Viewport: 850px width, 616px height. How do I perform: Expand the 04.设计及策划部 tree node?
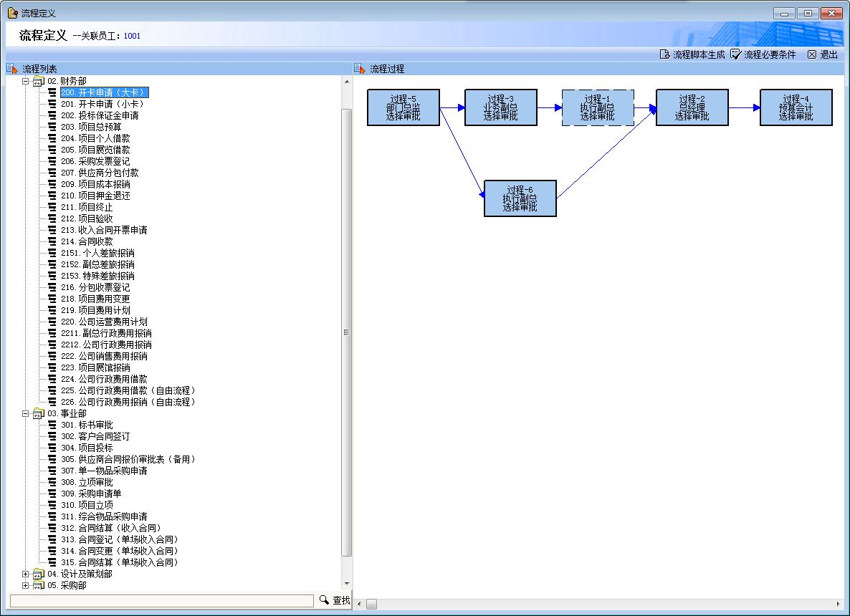pyautogui.click(x=26, y=574)
